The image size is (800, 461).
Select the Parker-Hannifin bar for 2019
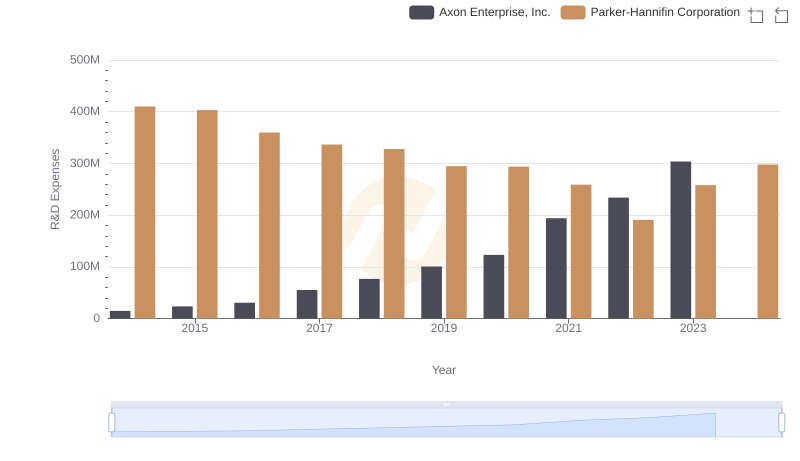point(456,242)
